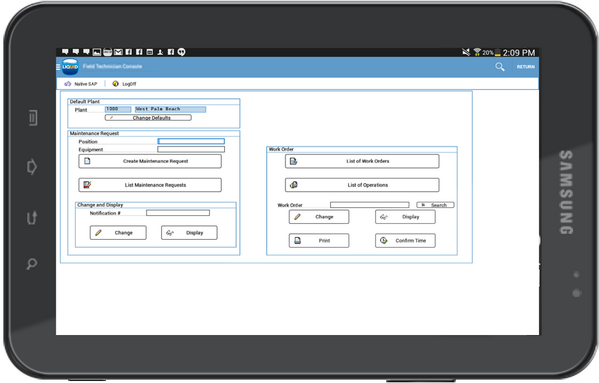Click the list icon on List Maintenance Requests

[87, 185]
